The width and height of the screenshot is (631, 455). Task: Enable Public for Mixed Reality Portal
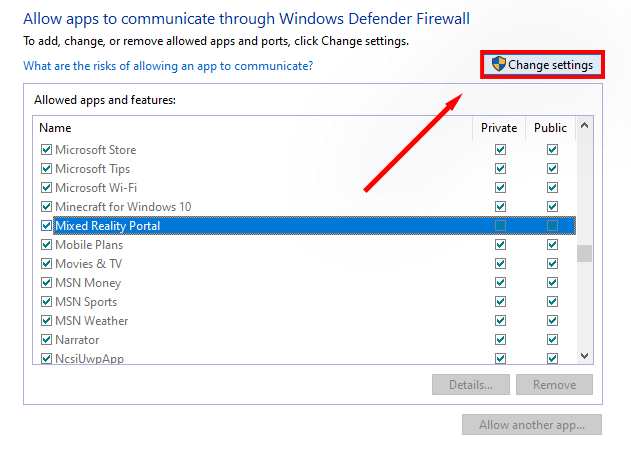(552, 226)
